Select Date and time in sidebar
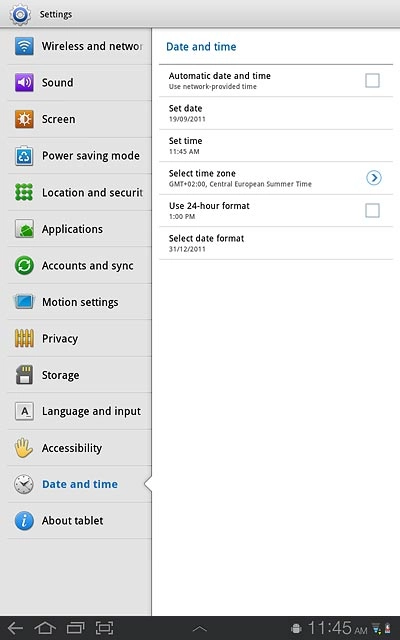 [79, 484]
